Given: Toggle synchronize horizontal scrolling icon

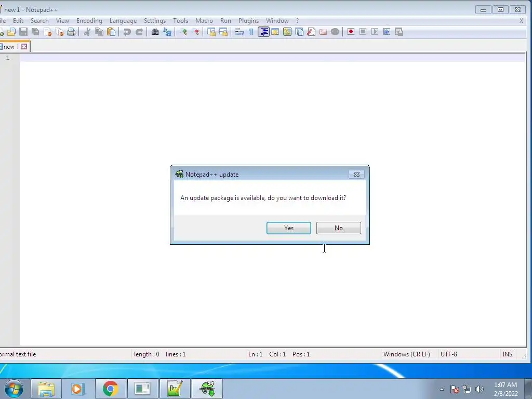Looking at the screenshot, I should (223, 32).
